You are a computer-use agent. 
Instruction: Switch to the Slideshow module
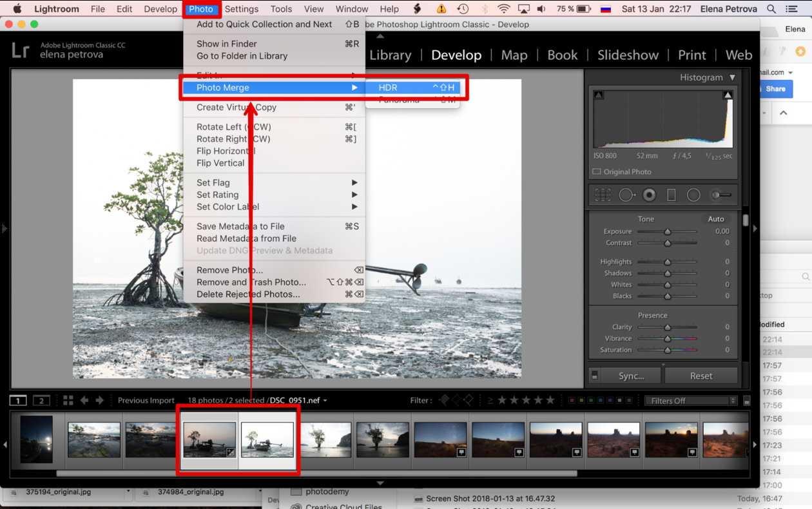pos(628,55)
